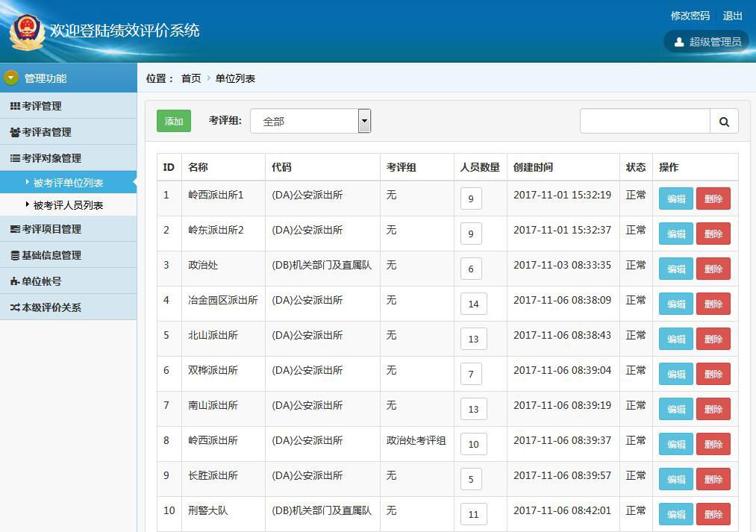Click the 修改密码 link at top right
This screenshot has height=532, width=756.
click(x=689, y=14)
